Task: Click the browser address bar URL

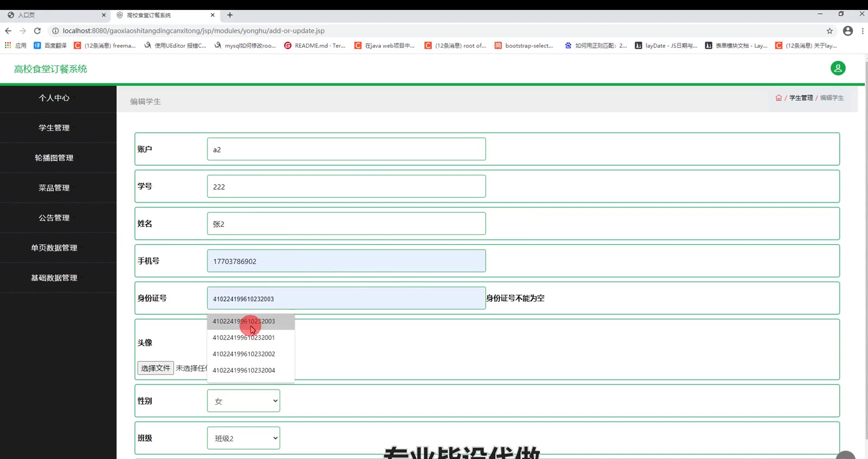Action: click(x=193, y=31)
